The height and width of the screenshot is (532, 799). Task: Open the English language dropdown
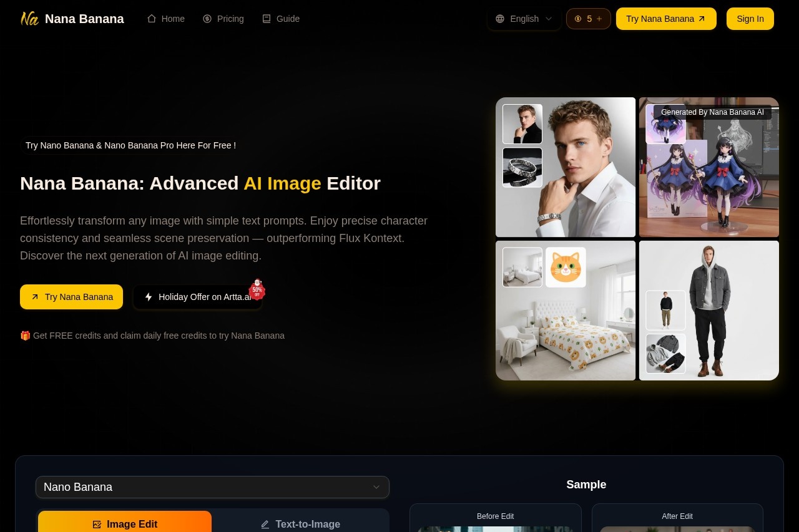pyautogui.click(x=524, y=19)
